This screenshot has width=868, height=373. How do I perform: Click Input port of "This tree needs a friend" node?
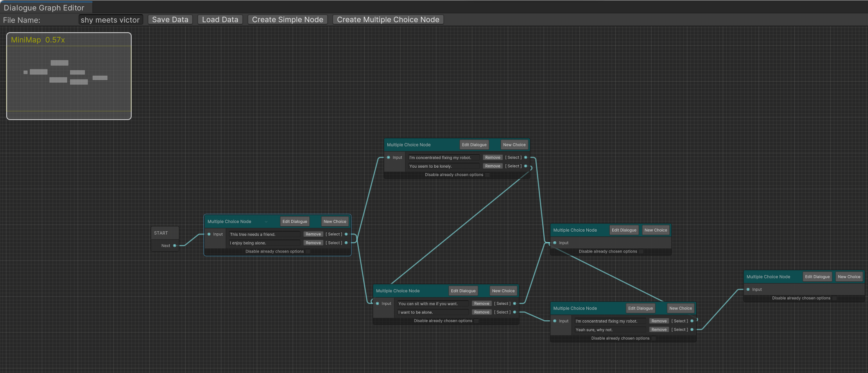coord(209,234)
